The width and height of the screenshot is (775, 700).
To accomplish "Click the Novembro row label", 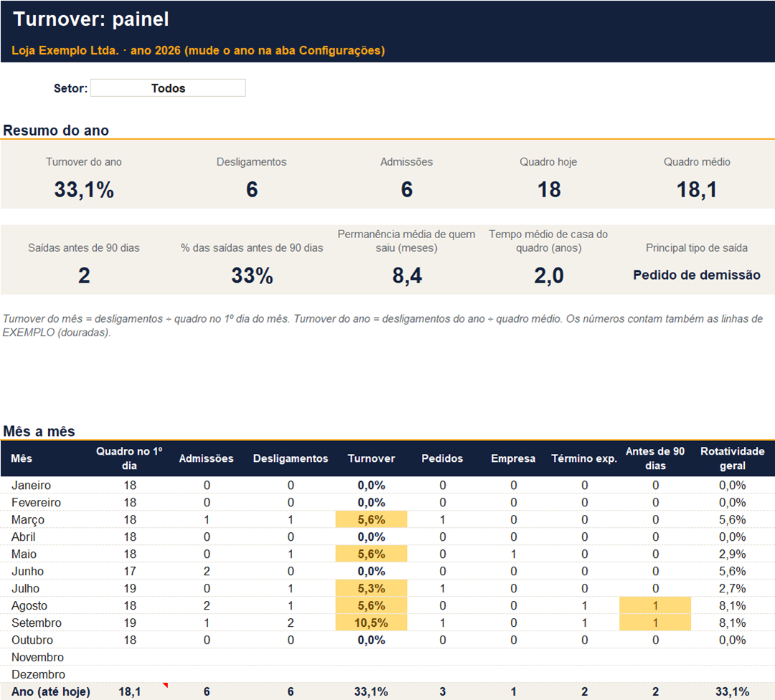I will [x=37, y=658].
